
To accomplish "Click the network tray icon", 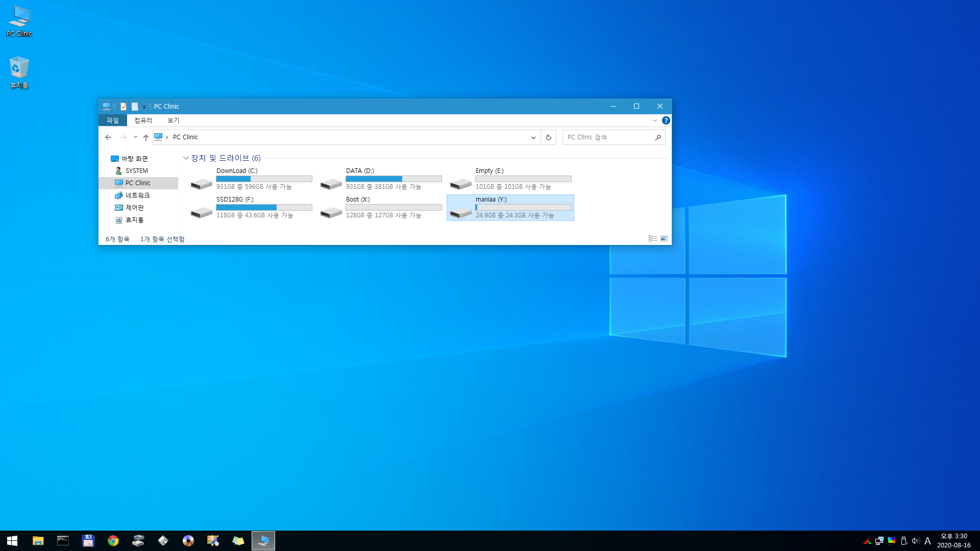I will (879, 541).
